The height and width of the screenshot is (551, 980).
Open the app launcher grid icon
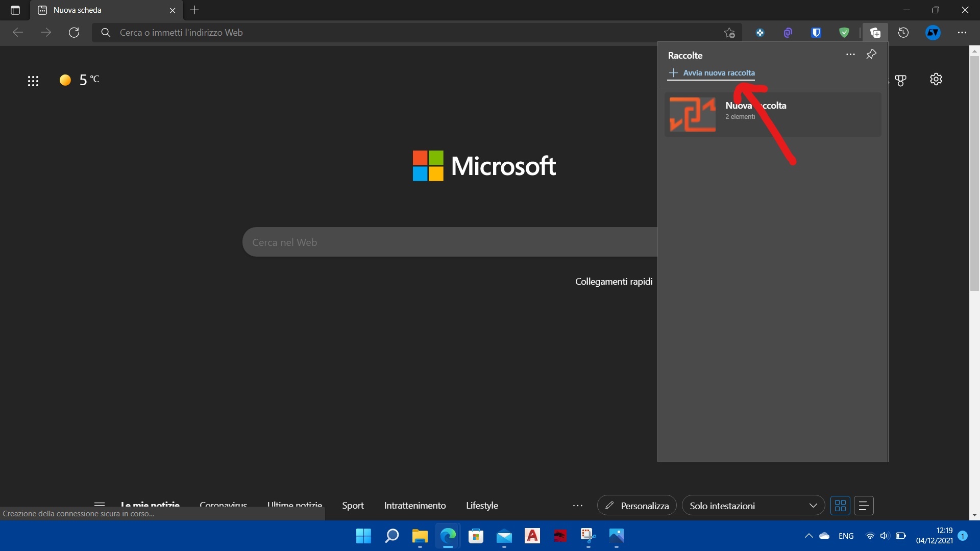[33, 81]
